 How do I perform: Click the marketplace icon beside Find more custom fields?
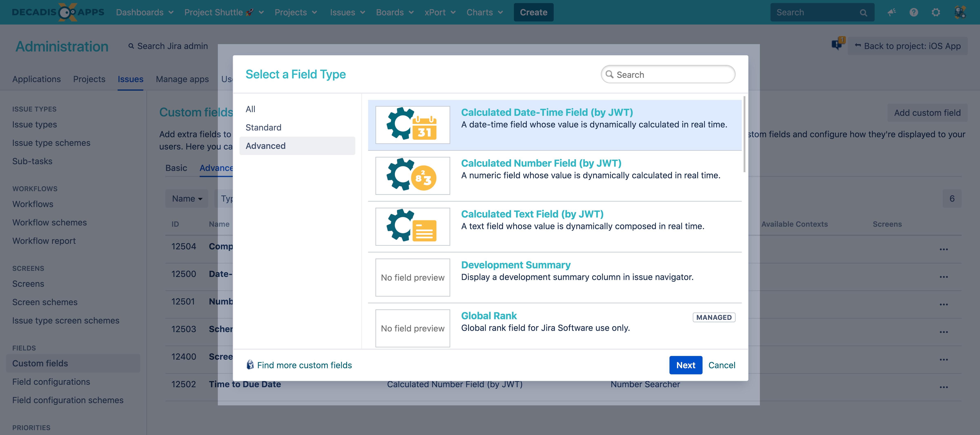tap(250, 365)
